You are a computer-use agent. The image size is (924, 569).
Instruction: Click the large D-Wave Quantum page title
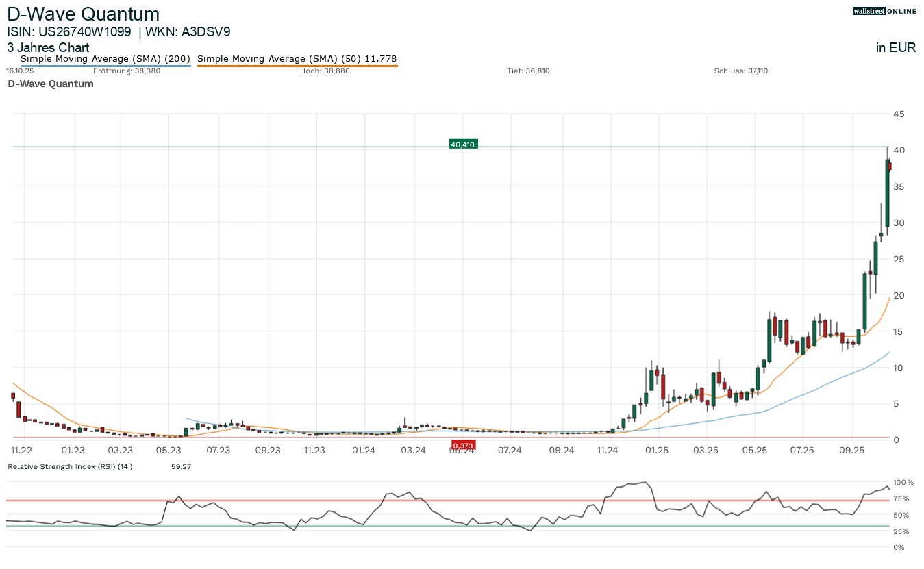[83, 14]
